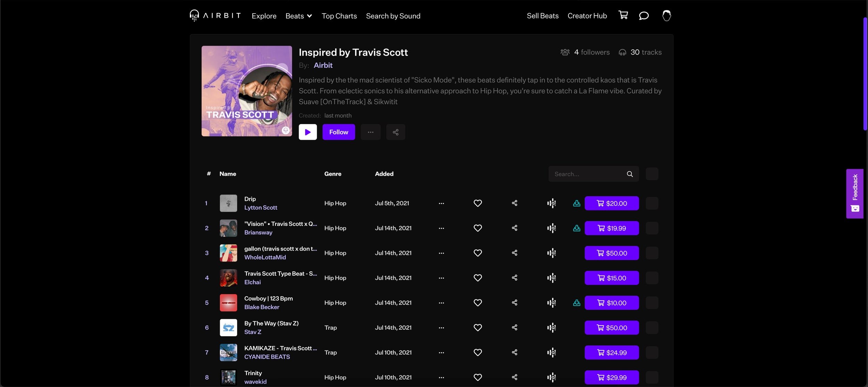Select the Elchai Type Beat checkbox
The height and width of the screenshot is (387, 868).
click(652, 278)
